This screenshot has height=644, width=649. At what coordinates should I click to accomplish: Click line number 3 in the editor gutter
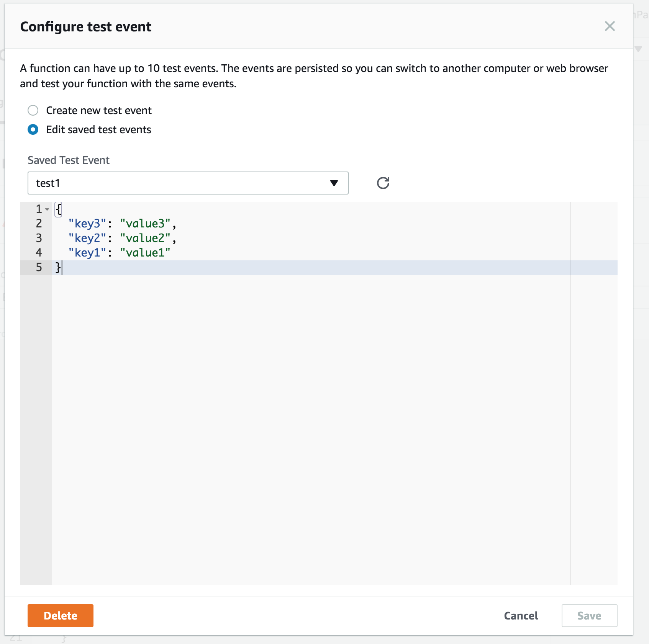(x=39, y=238)
